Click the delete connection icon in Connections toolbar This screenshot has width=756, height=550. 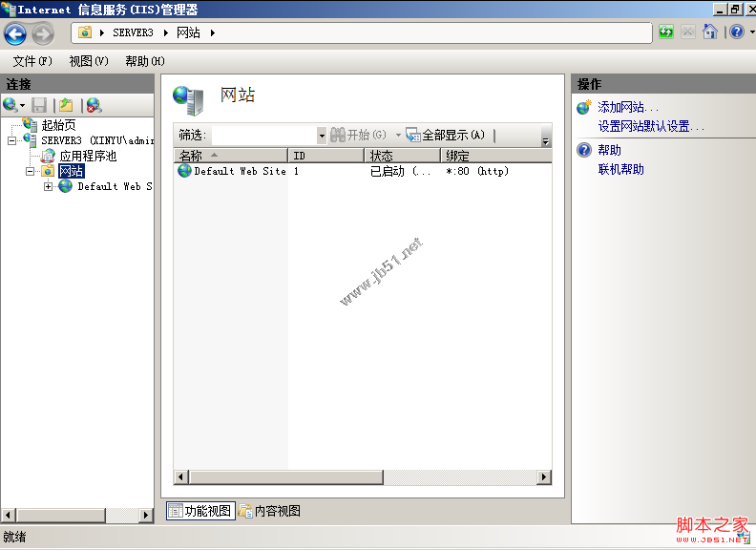pos(94,105)
